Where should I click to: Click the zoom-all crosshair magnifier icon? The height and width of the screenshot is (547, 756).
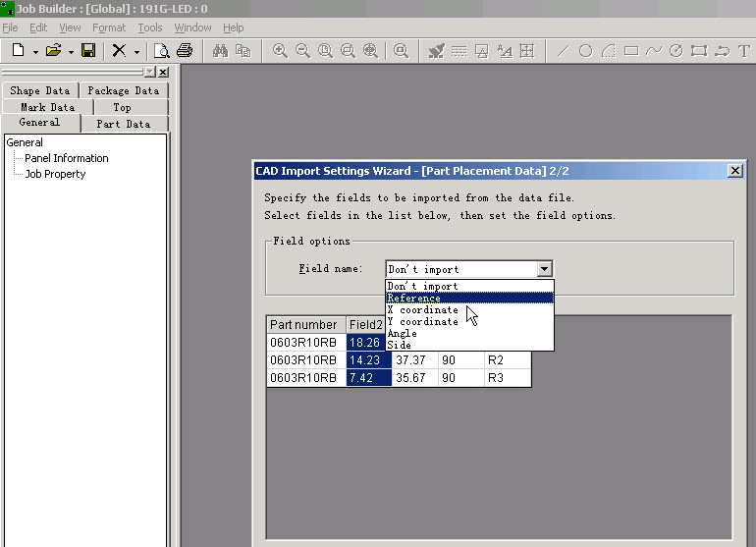(370, 50)
